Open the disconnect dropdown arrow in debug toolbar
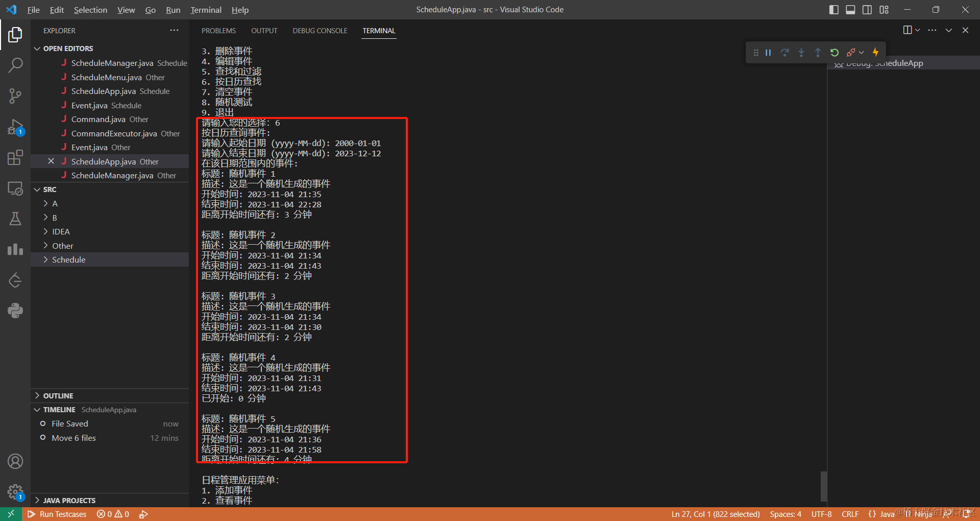 pyautogui.click(x=861, y=53)
